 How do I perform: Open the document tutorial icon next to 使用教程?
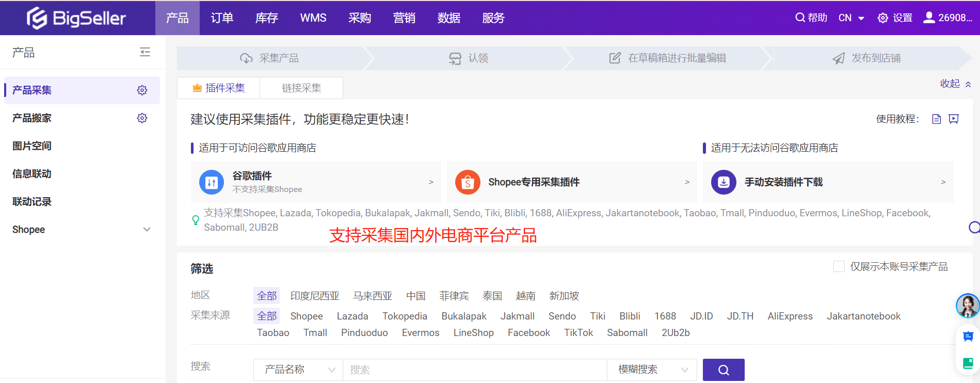coord(936,119)
